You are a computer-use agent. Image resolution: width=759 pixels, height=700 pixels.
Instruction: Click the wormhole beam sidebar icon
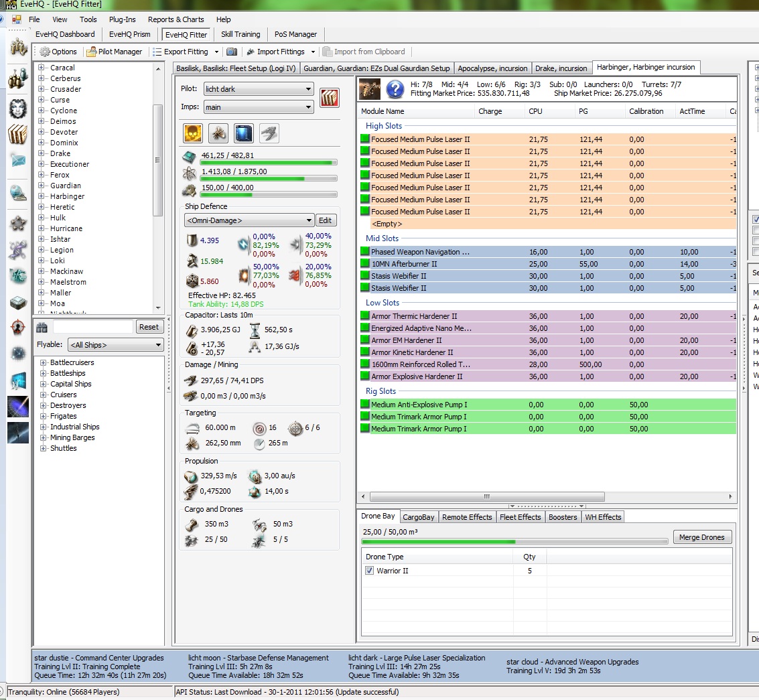point(18,407)
